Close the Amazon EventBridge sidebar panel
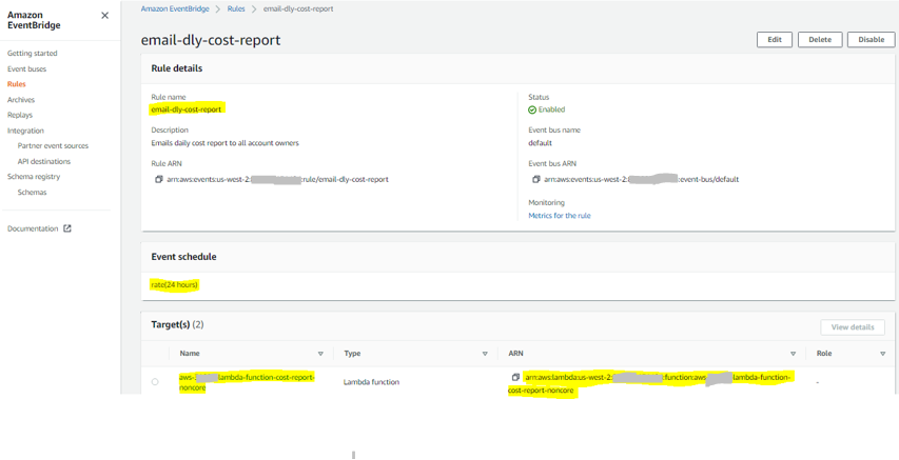The width and height of the screenshot is (899, 460). [104, 15]
